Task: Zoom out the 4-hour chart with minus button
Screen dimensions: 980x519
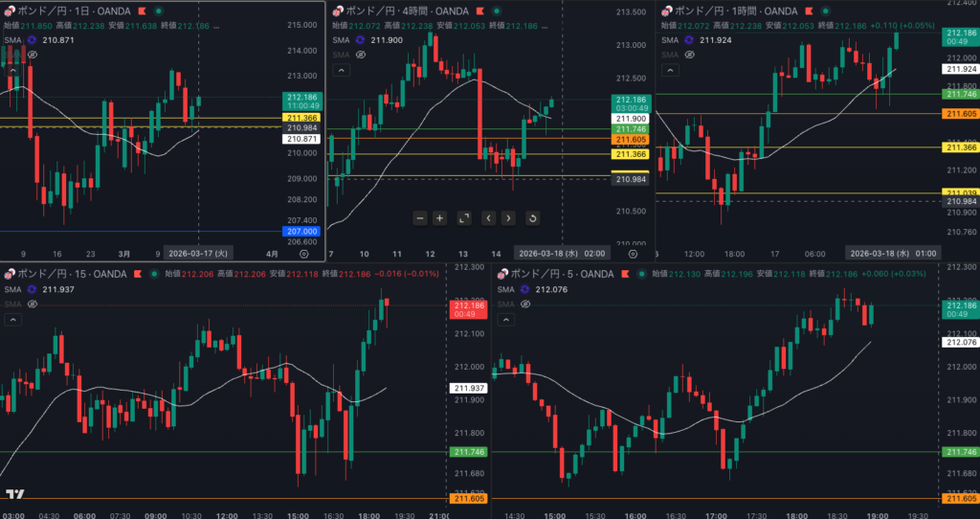Action: (x=419, y=218)
